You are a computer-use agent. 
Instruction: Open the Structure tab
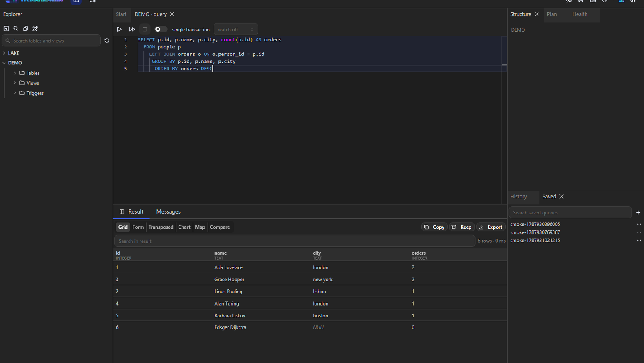pyautogui.click(x=521, y=14)
